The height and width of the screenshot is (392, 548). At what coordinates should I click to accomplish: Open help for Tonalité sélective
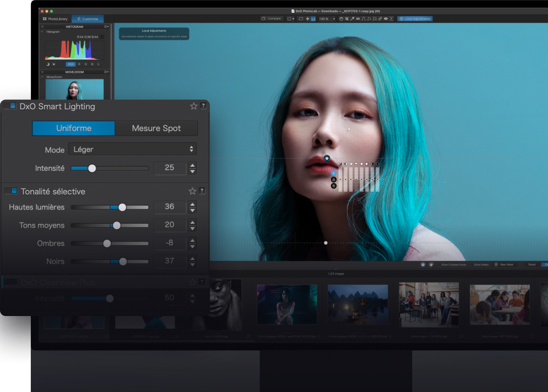pos(202,191)
